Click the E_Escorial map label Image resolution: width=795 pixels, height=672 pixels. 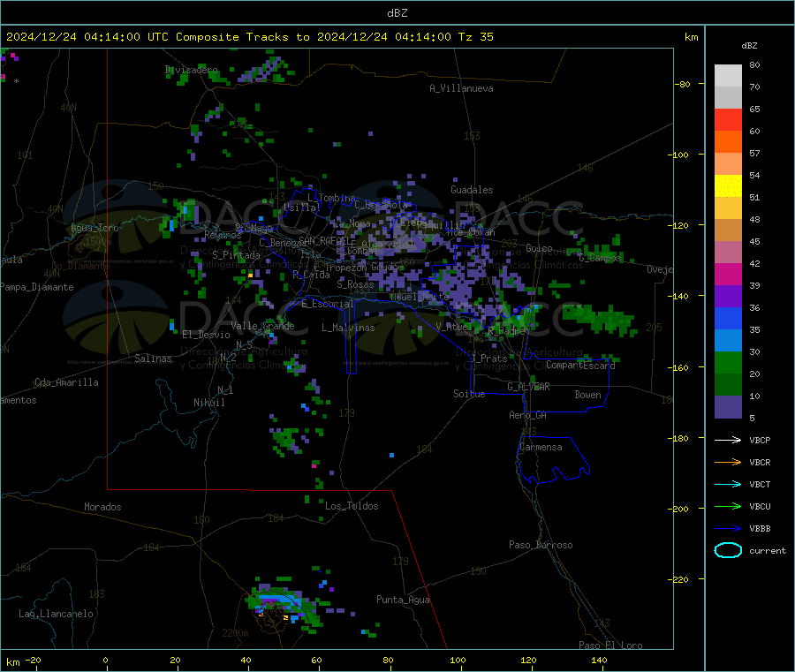(x=327, y=304)
